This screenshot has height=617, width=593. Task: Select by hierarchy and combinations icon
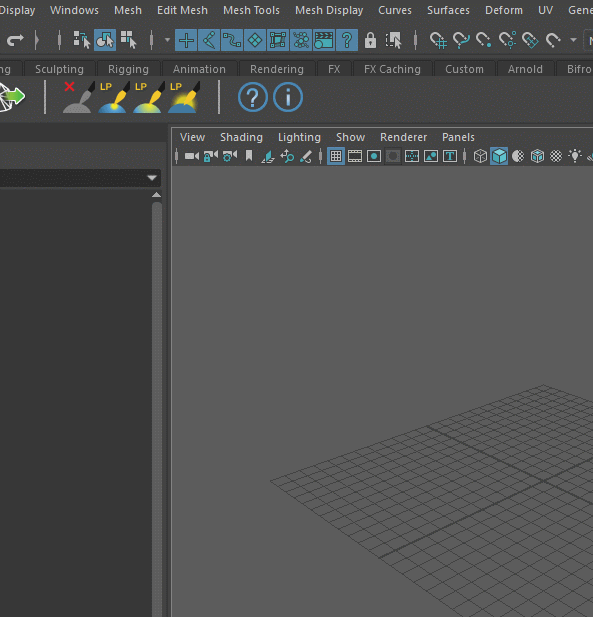coord(82,40)
